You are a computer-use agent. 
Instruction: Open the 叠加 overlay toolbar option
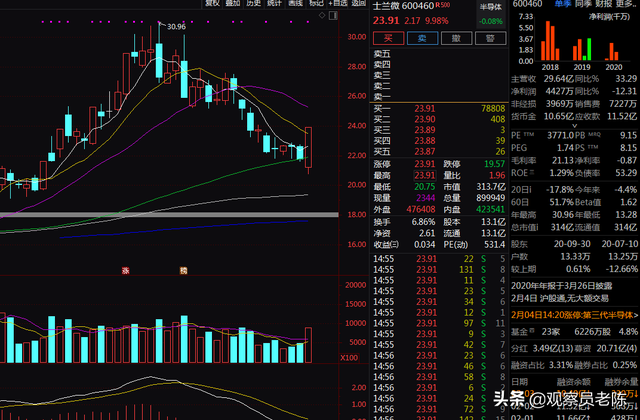(233, 3)
